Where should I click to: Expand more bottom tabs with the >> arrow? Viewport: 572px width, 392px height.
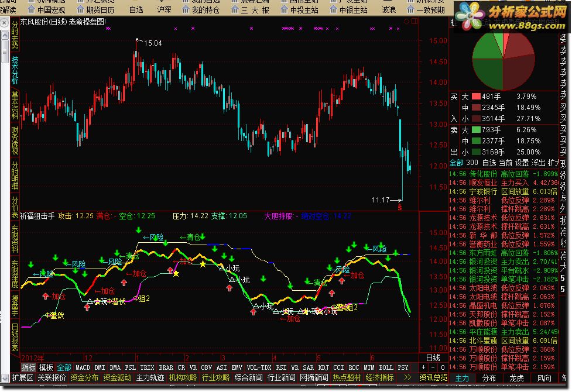[x=407, y=377]
